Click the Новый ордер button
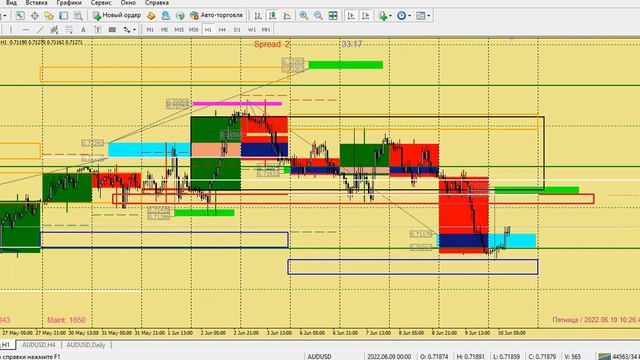This screenshot has width=640, height=360. tap(117, 16)
